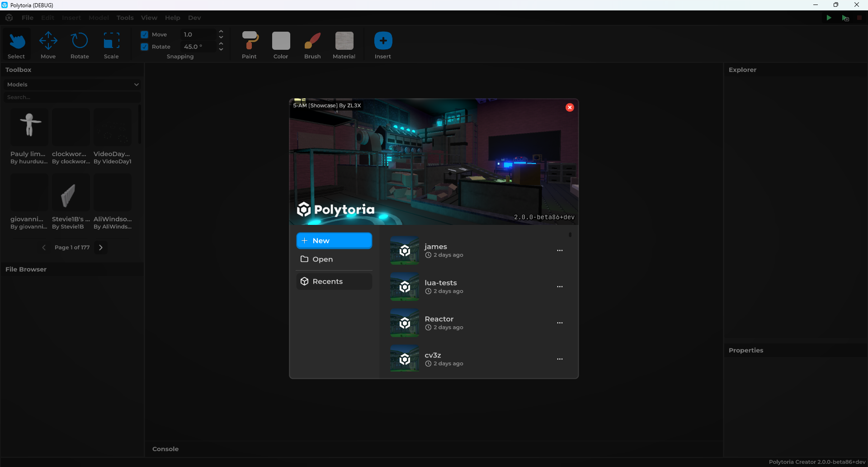Viewport: 868px width, 467px height.
Task: Click the Toolbox search field
Action: tap(72, 97)
